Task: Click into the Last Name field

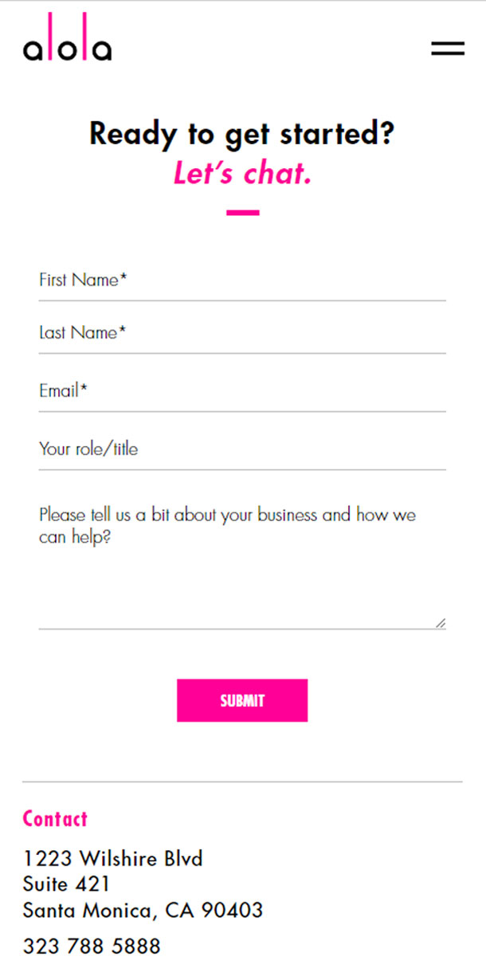Action: click(242, 333)
